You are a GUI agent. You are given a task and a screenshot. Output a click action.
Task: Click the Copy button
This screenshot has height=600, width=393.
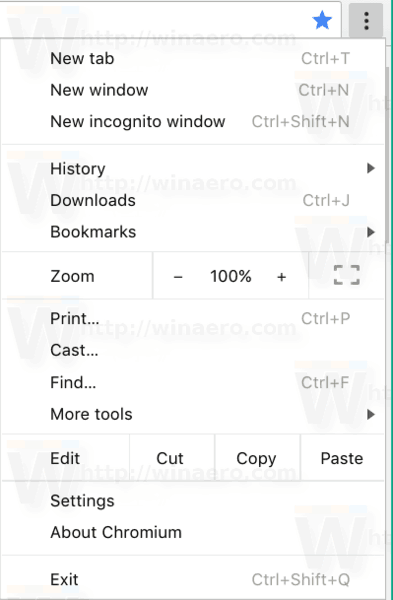coord(258,458)
